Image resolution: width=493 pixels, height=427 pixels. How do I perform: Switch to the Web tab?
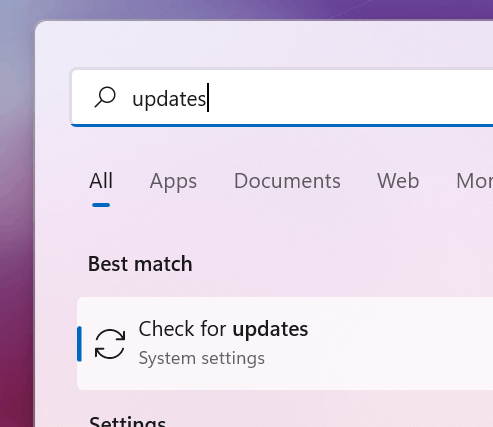[x=398, y=181]
